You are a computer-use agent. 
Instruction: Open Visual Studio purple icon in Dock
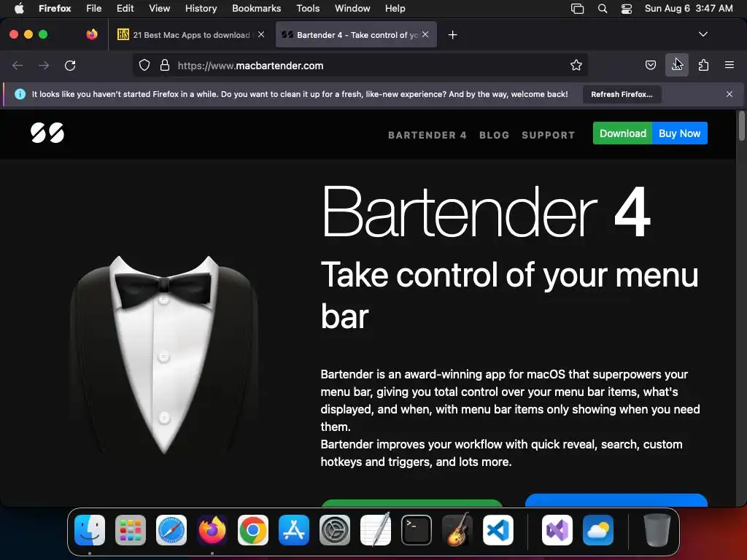point(557,530)
